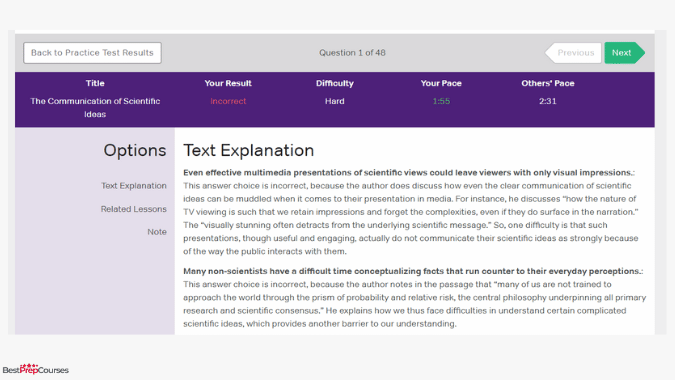The image size is (675, 380).
Task: Click the Incorrect result text
Action: (x=228, y=101)
